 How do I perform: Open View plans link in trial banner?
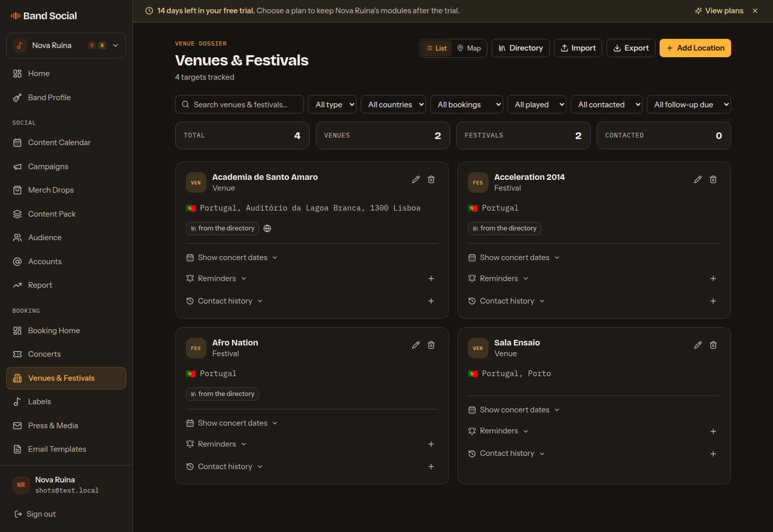[719, 11]
